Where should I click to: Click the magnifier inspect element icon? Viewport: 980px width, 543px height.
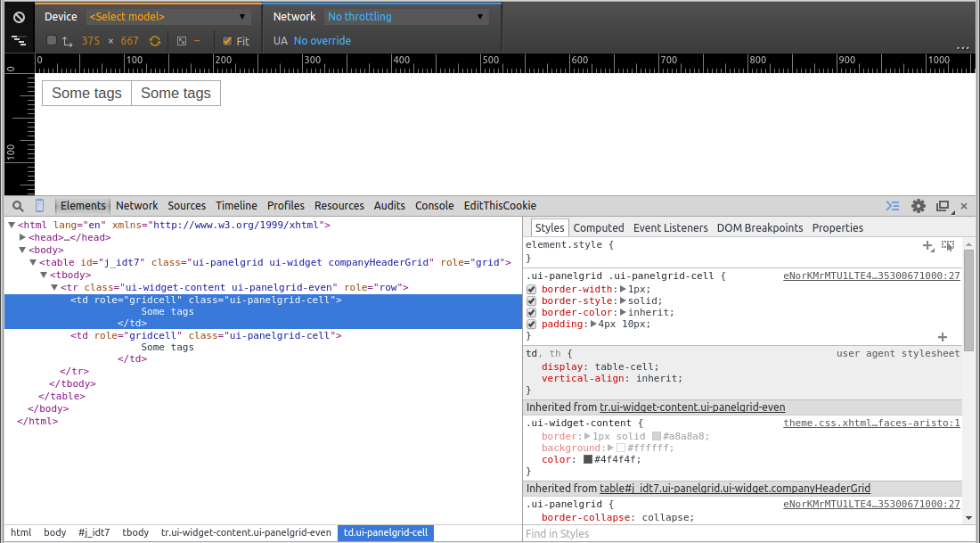click(x=18, y=206)
